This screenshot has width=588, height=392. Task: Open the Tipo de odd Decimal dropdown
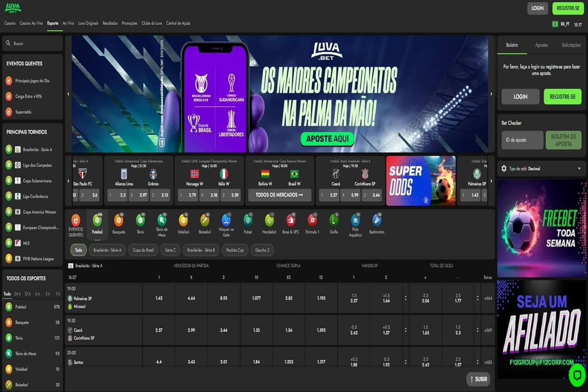tap(541, 169)
